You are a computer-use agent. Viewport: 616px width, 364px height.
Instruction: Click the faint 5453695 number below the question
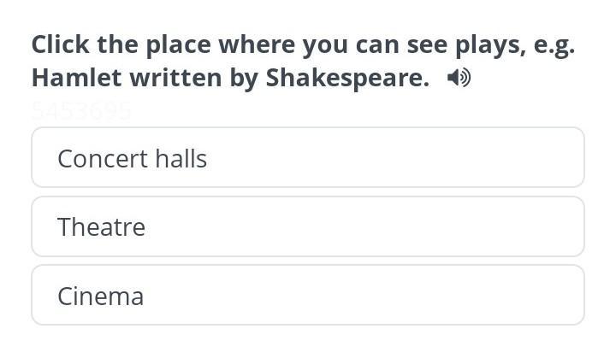coord(81,111)
